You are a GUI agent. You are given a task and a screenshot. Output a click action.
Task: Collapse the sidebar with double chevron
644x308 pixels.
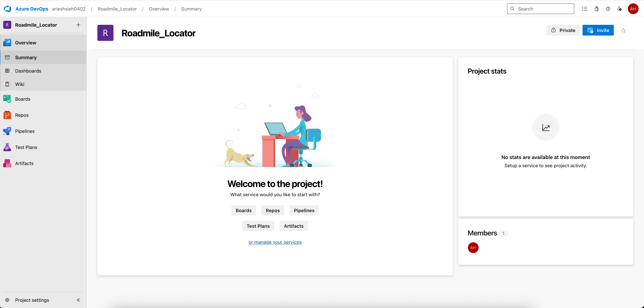78,300
